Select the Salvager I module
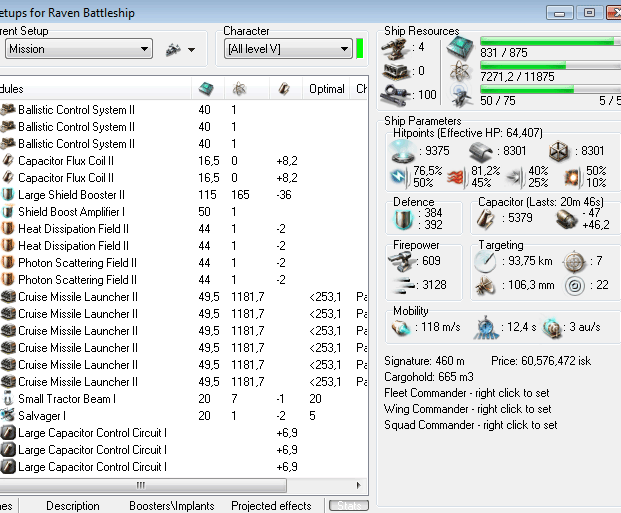Image resolution: width=621 pixels, height=513 pixels. pyautogui.click(x=184, y=416)
